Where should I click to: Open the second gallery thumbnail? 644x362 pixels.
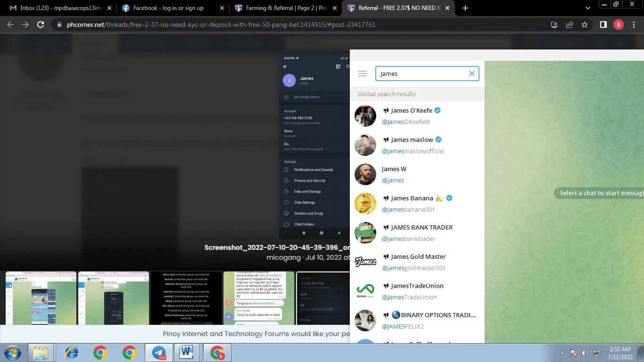114,298
